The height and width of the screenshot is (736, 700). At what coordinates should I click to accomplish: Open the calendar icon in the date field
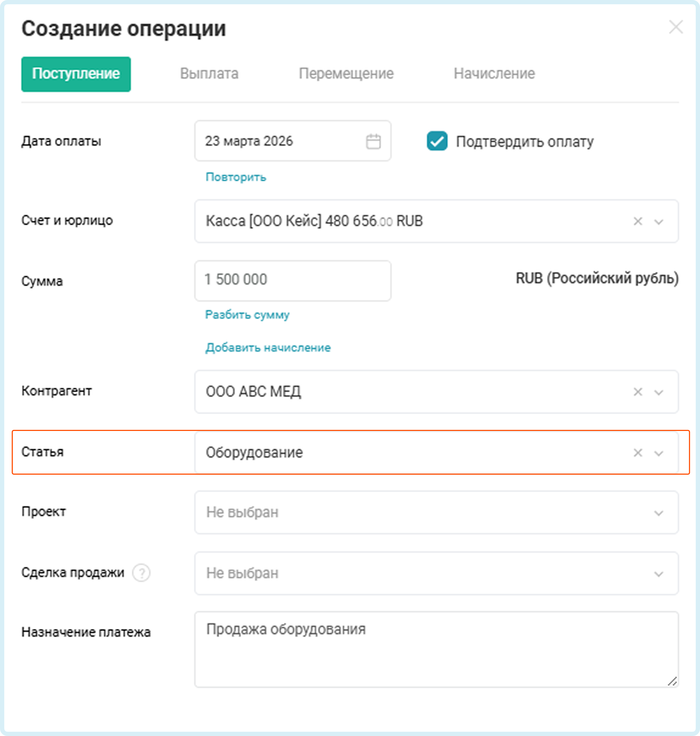(x=373, y=141)
